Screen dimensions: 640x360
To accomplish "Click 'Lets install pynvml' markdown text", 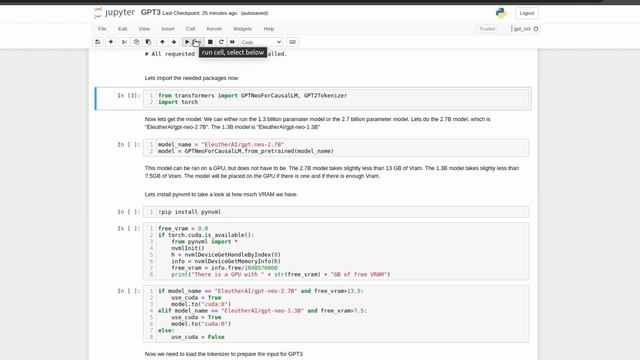I will click(x=221, y=194).
